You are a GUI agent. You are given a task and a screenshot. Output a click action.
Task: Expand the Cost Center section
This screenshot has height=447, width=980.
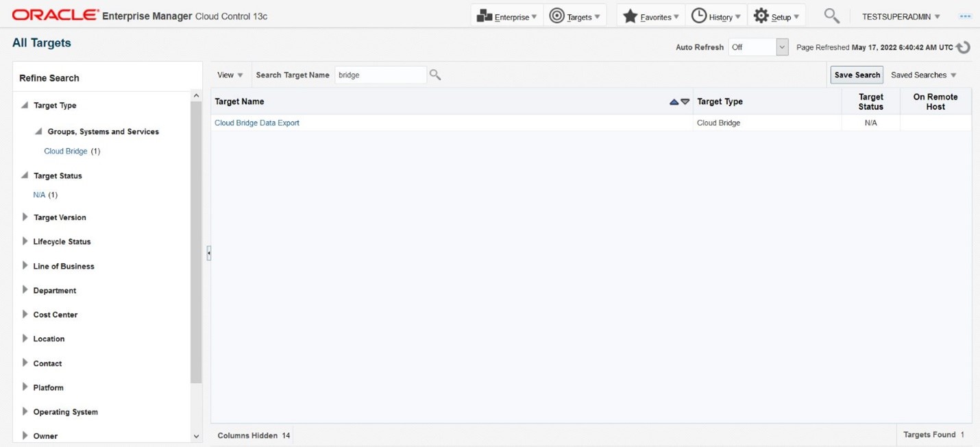pos(25,314)
